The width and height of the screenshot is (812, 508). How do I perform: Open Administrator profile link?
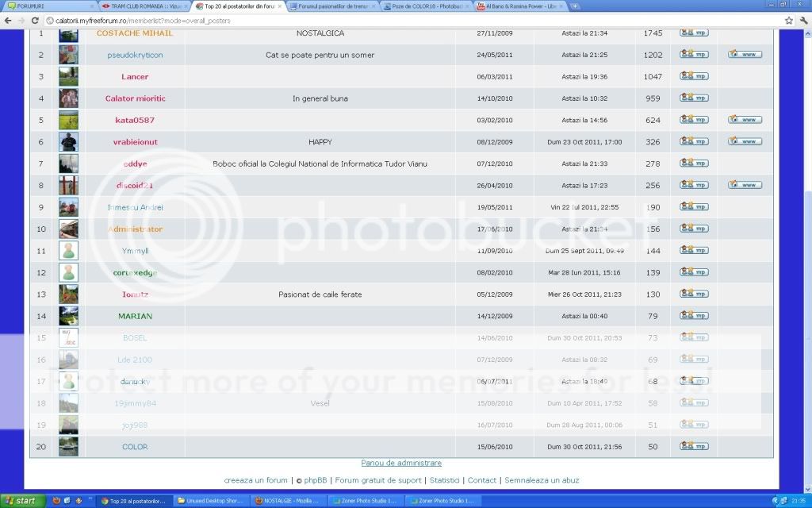(x=135, y=229)
